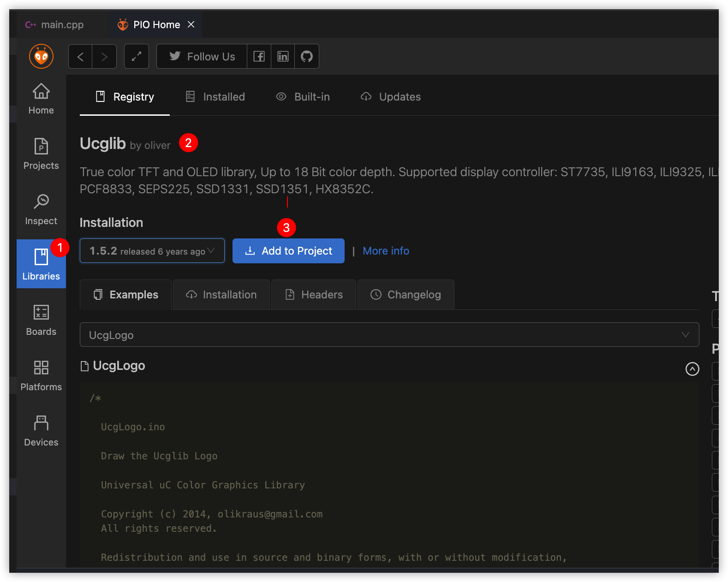Image resolution: width=728 pixels, height=582 pixels.
Task: Switch to the Built-in tab
Action: point(303,97)
